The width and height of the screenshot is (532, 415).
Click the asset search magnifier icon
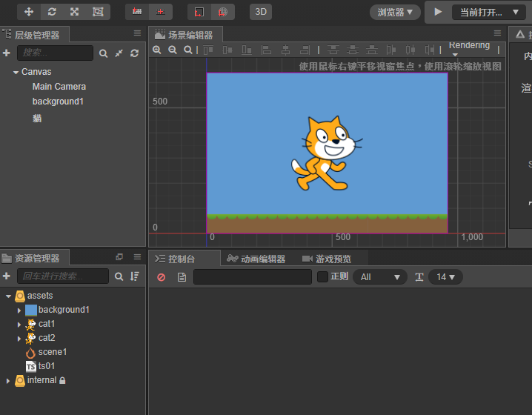pos(119,276)
